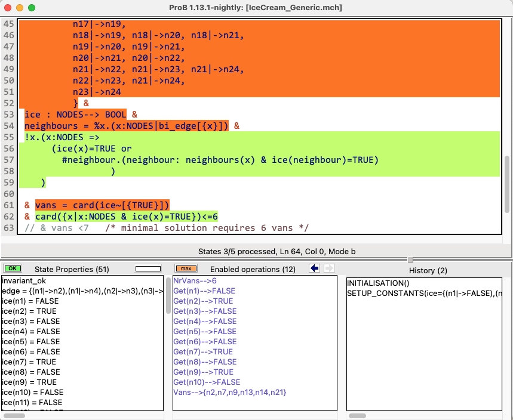Screen dimensions: 513x420
Task: Select invariant_ok in State Properties
Action: 24,280
